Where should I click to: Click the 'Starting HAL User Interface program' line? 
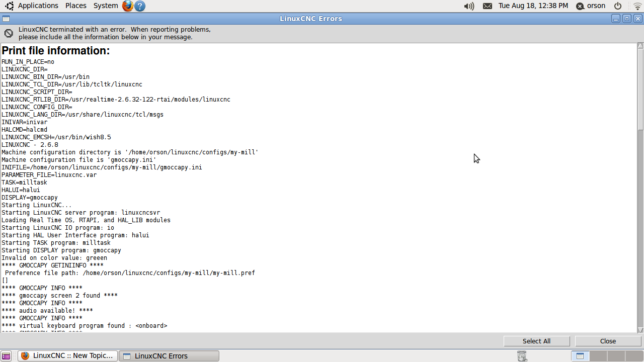pyautogui.click(x=75, y=235)
